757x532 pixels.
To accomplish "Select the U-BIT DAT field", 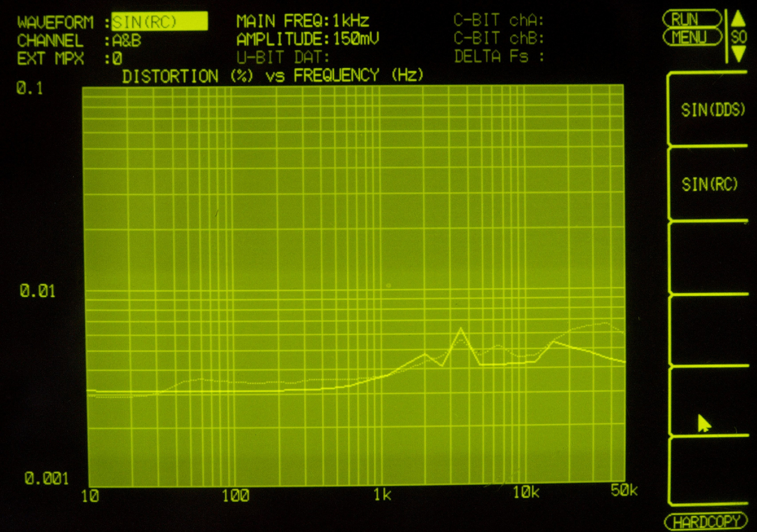I will (x=283, y=58).
